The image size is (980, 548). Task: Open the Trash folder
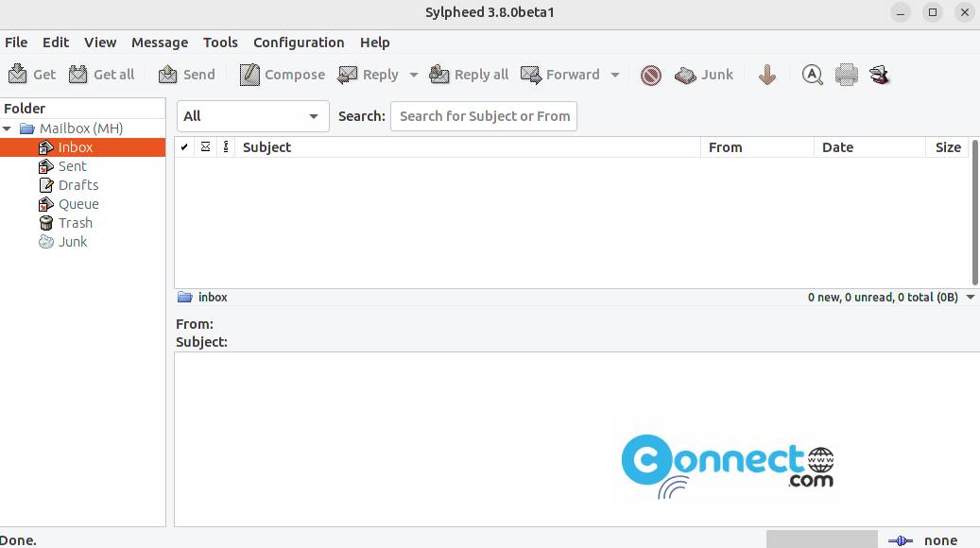point(75,223)
